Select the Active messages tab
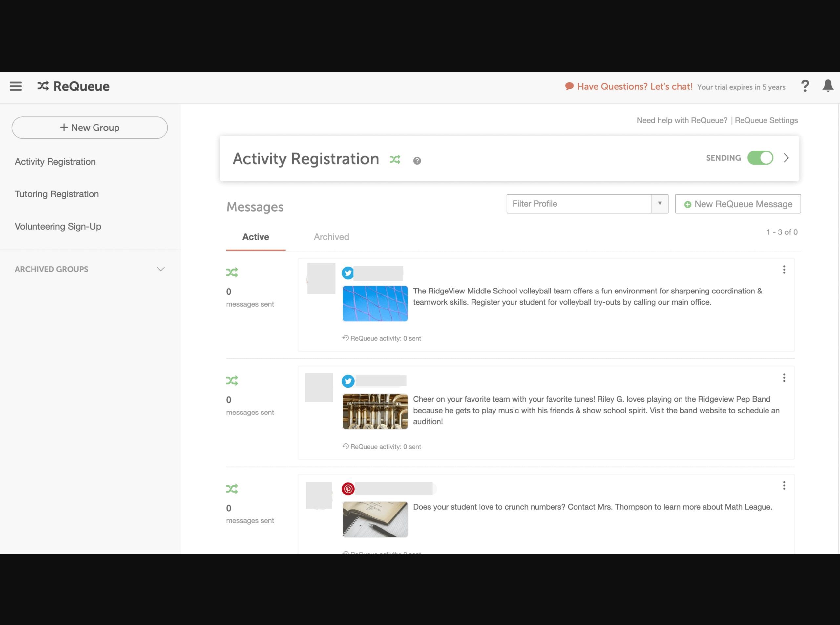Screen dimensions: 840x625 coord(256,237)
